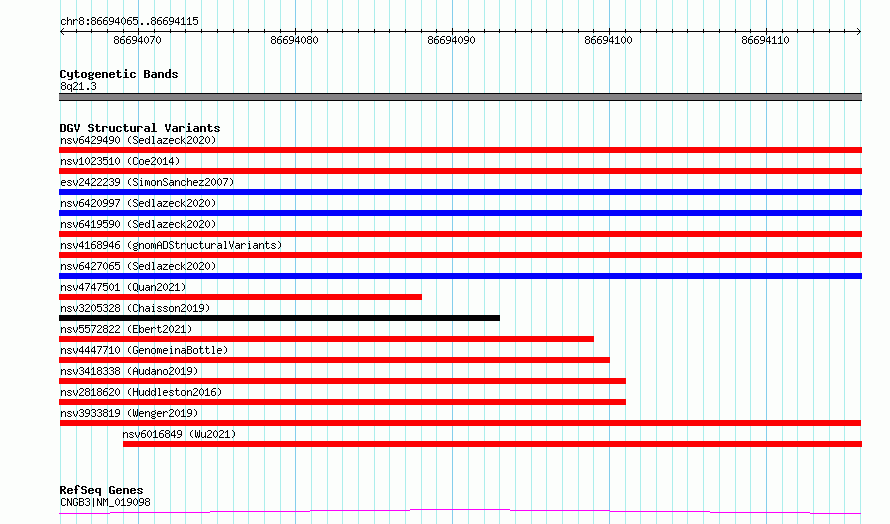Viewport: 890px width, 524px height.
Task: Click the chr8:86694065..86694115 region label
Action: click(129, 22)
